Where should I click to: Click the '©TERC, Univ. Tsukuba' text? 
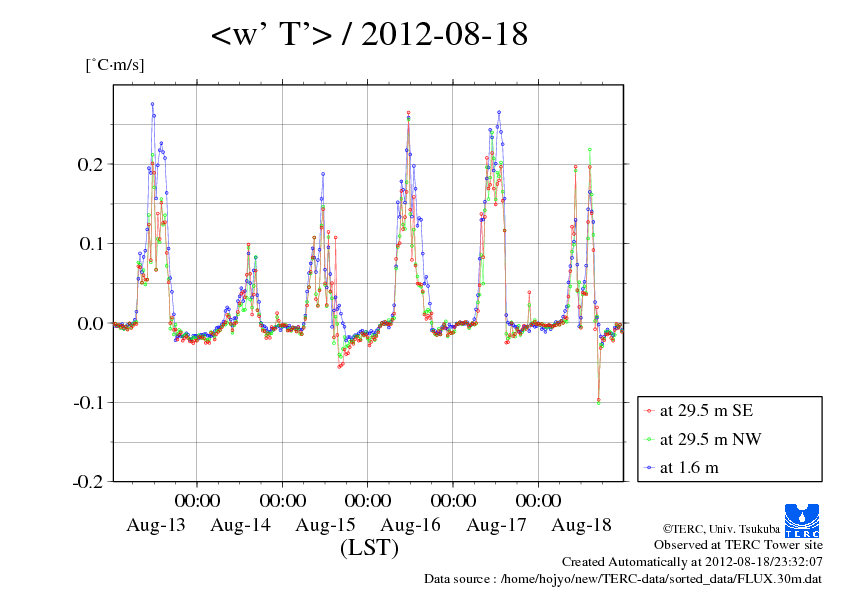coord(721,528)
